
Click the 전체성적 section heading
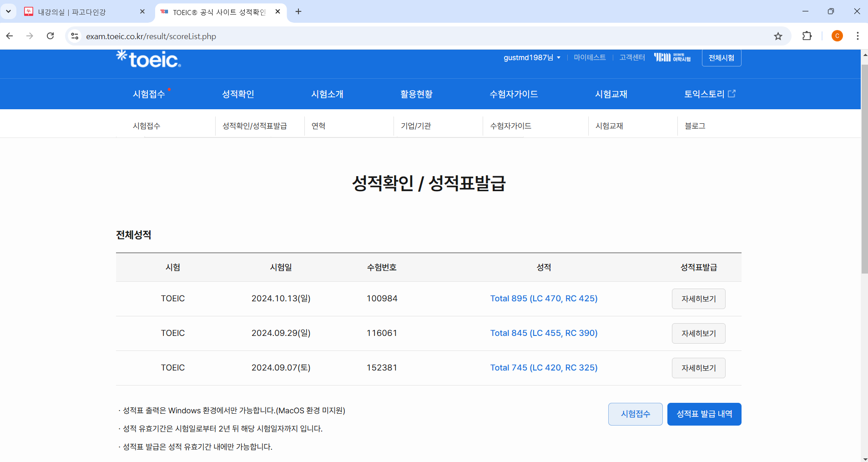[x=134, y=235]
